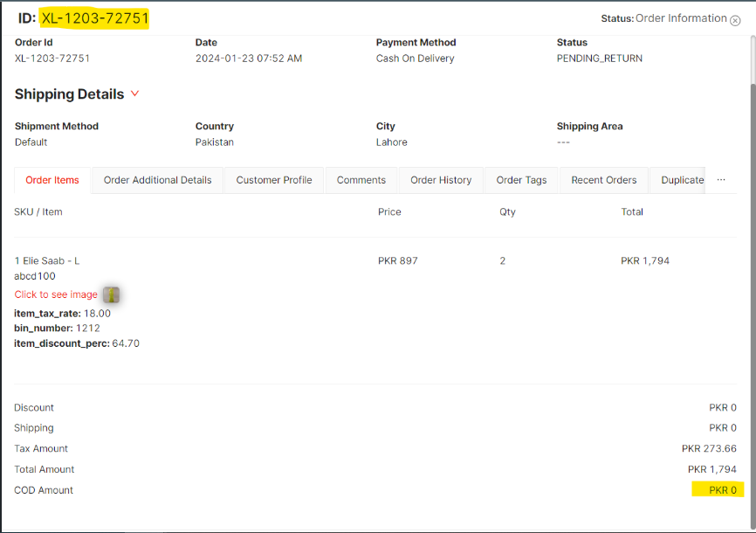Expand the more tabs ellipsis menu
The height and width of the screenshot is (533, 756).
click(x=721, y=180)
